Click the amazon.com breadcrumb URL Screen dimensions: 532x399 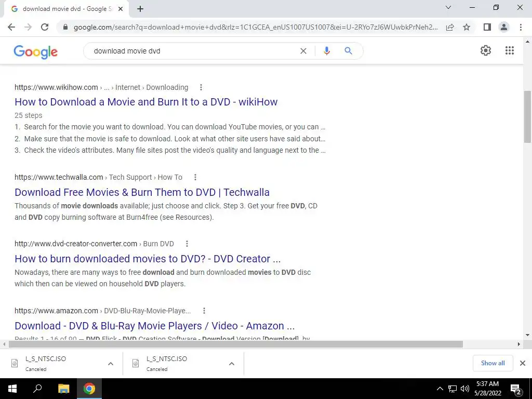(x=102, y=311)
